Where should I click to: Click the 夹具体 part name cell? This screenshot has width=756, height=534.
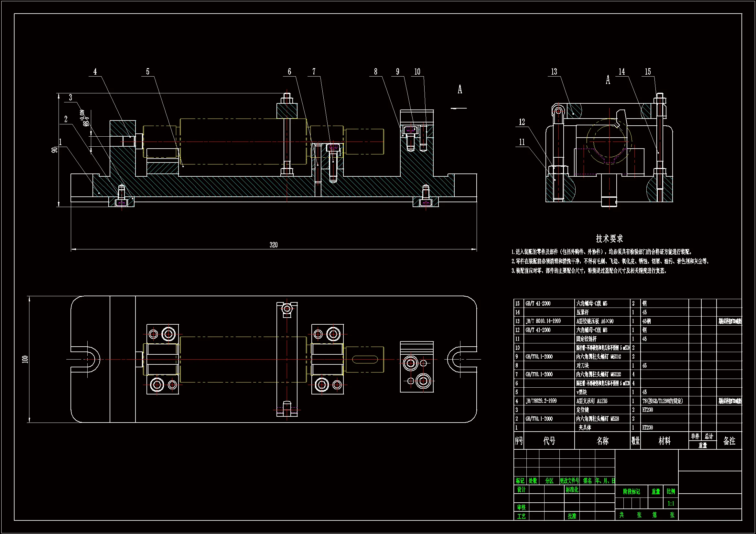click(x=585, y=428)
